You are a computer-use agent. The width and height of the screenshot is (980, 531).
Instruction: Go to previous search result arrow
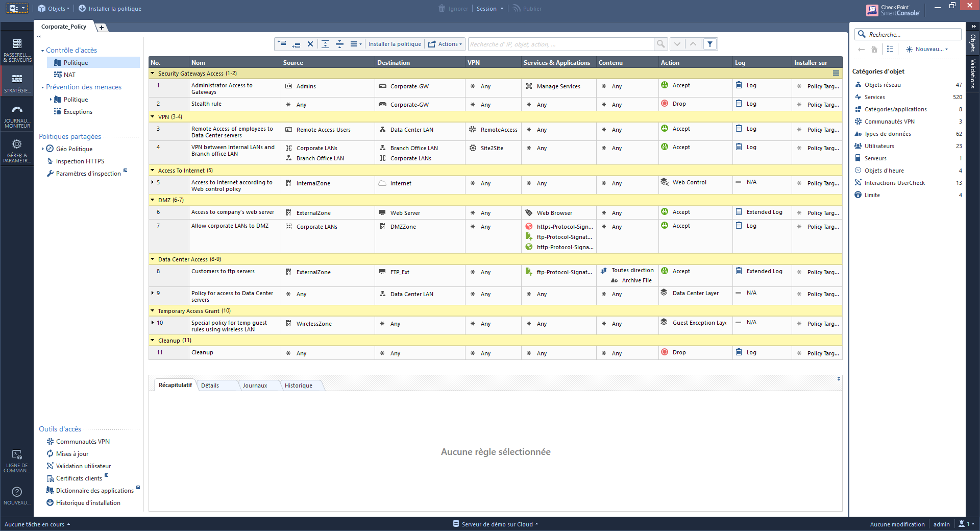pyautogui.click(x=693, y=44)
